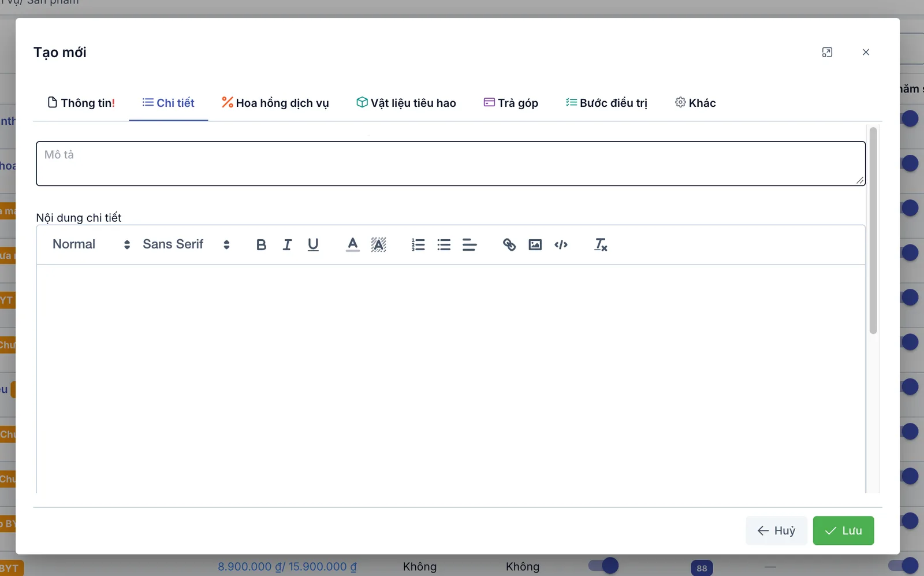Click inside the Nội dung chi tiết editor area
The height and width of the screenshot is (576, 924).
450,378
